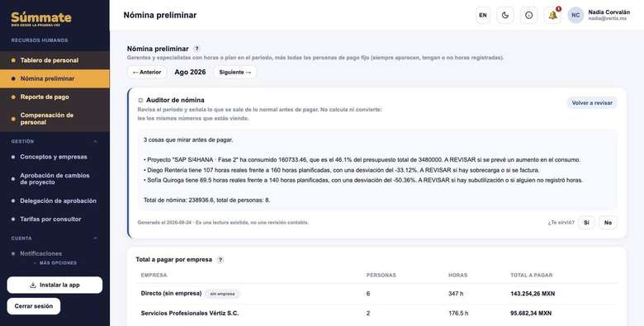Viewport: 644px width, 326px height.
Task: Click the Sofía Quiroga audit line
Action: 363,180
